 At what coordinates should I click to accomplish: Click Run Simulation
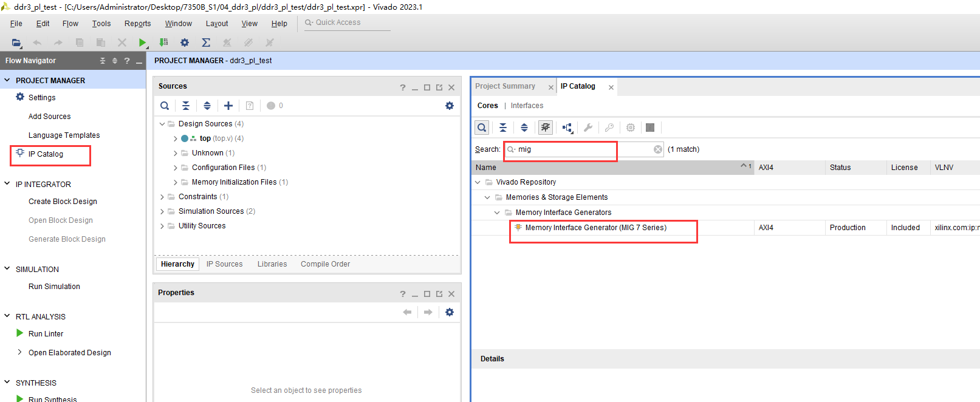click(54, 287)
